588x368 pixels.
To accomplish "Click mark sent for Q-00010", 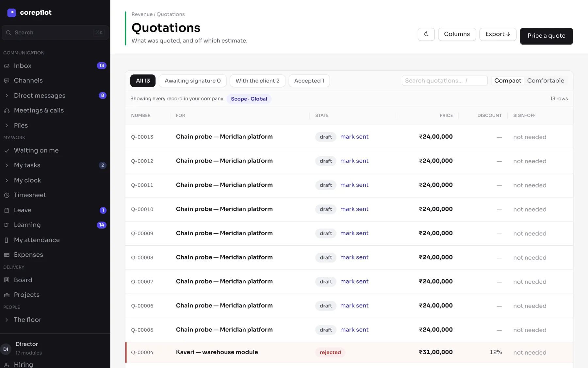I will (354, 209).
